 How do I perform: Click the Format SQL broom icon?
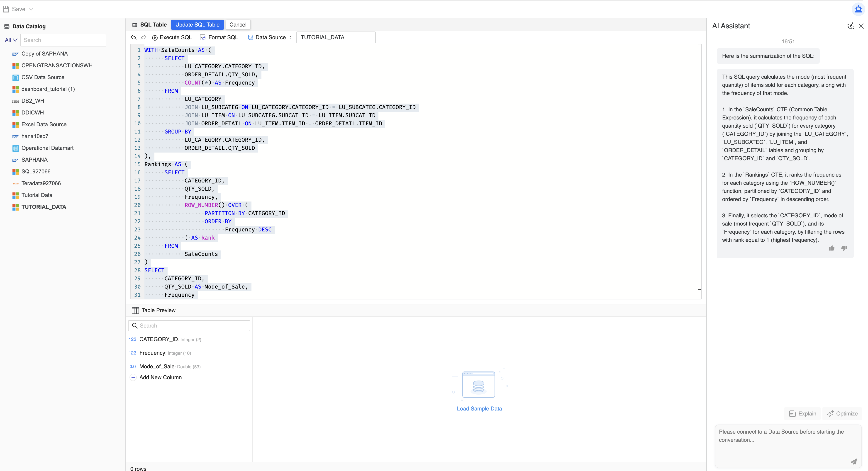tap(203, 37)
